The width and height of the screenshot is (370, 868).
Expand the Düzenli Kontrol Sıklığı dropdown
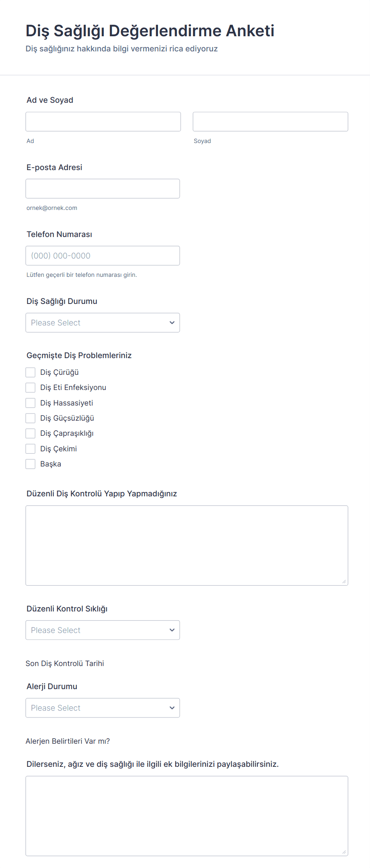click(x=103, y=630)
